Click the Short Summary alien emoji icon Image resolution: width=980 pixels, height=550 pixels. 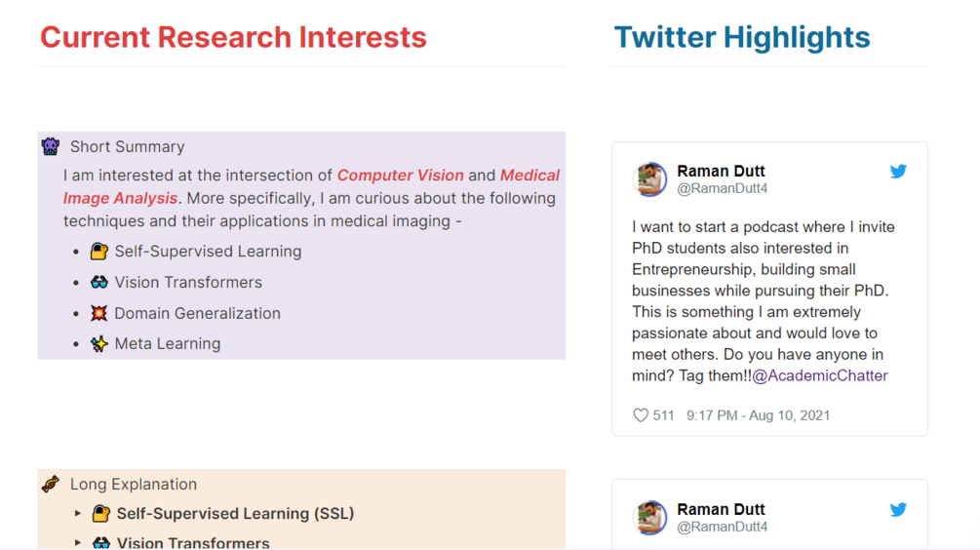pos(51,146)
